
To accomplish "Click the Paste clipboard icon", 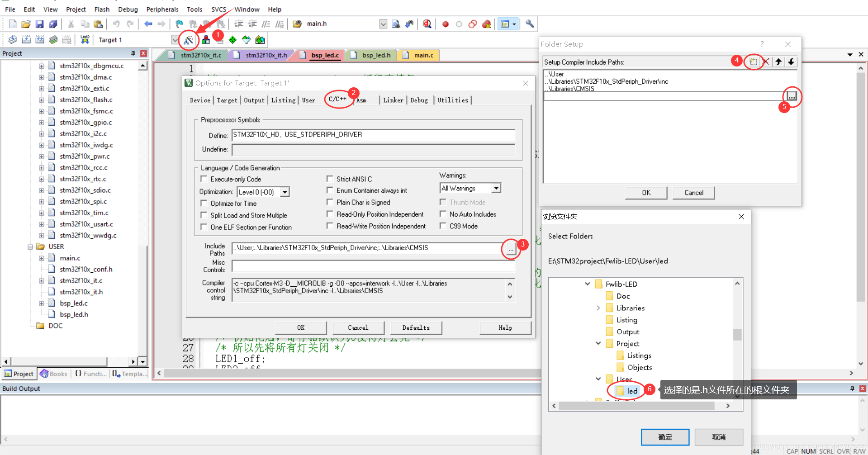I will coord(98,24).
